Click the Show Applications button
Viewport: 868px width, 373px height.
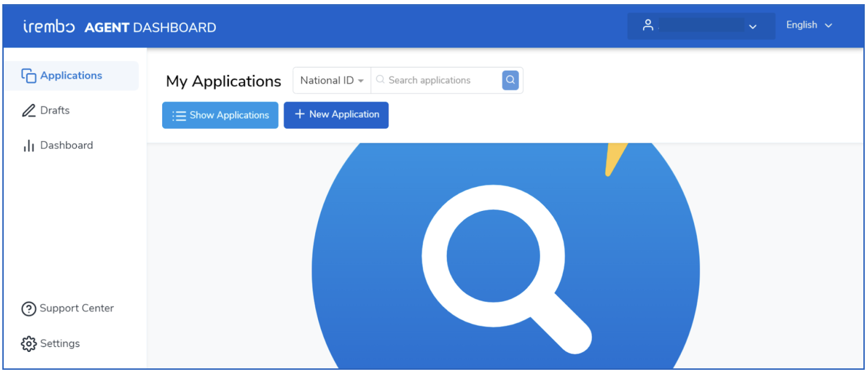220,115
